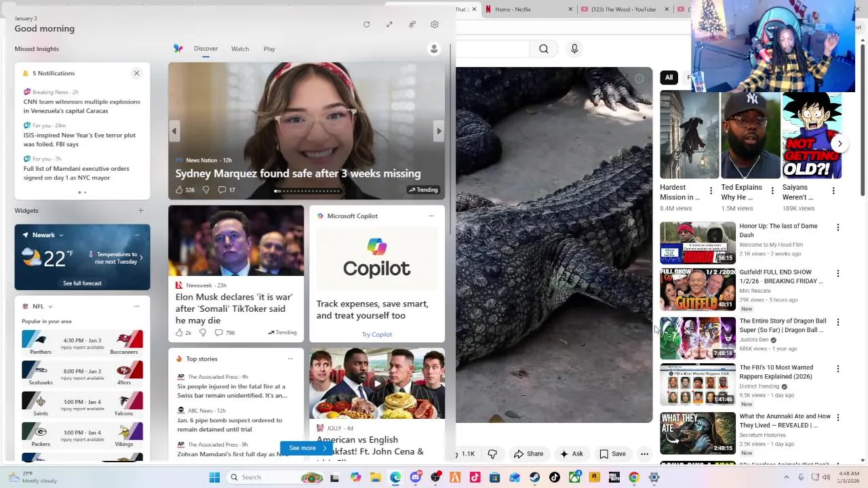Viewport: 868px width, 488px height.
Task: Switch to Discover tab
Action: click(205, 49)
